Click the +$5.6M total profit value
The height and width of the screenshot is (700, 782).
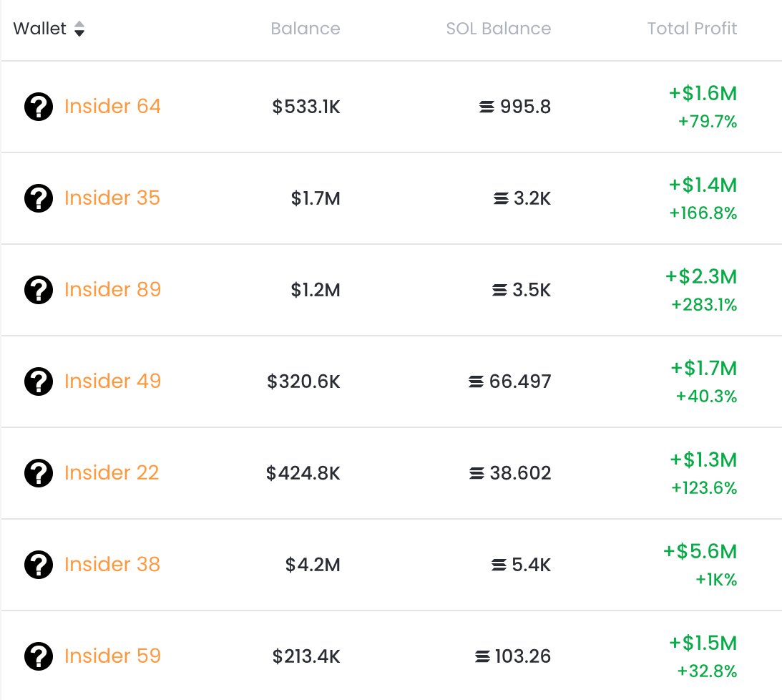click(x=700, y=551)
